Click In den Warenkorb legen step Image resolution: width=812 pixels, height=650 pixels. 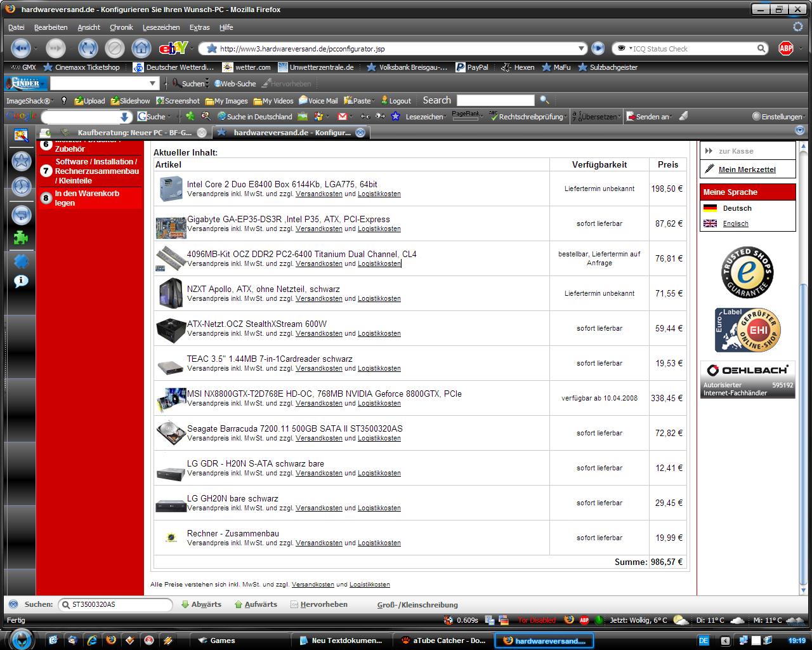pos(90,198)
